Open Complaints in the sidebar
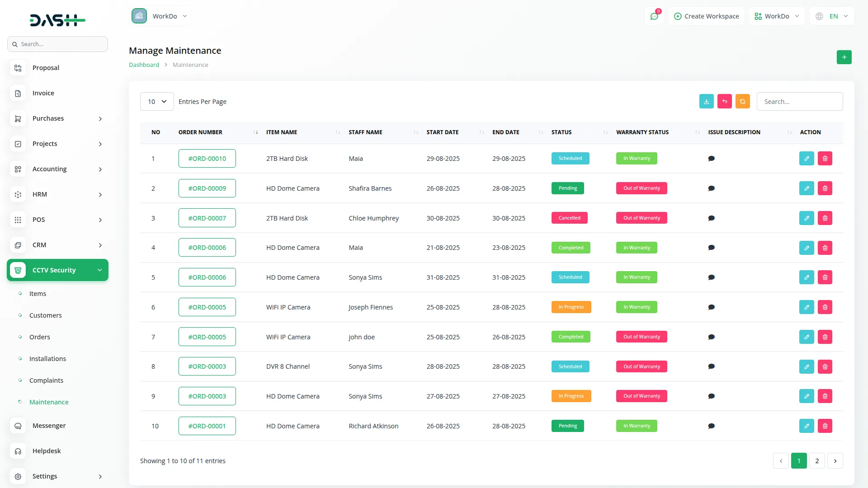Image resolution: width=868 pixels, height=488 pixels. [46, 380]
